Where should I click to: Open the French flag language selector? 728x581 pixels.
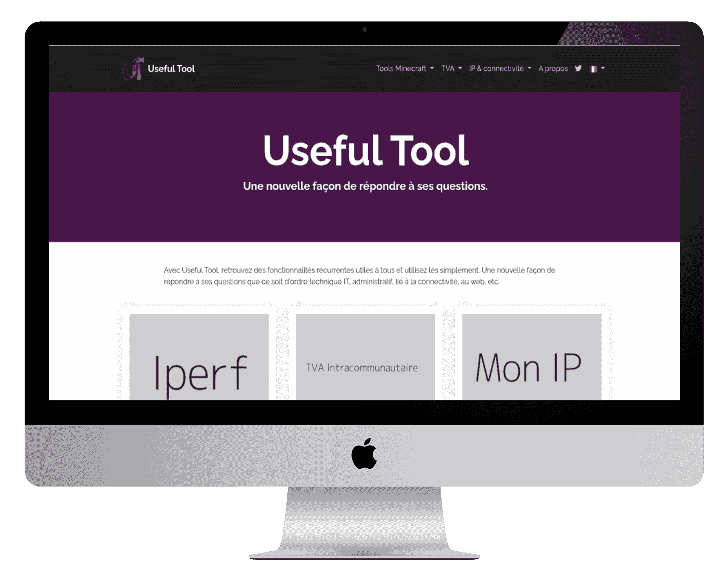(x=597, y=68)
